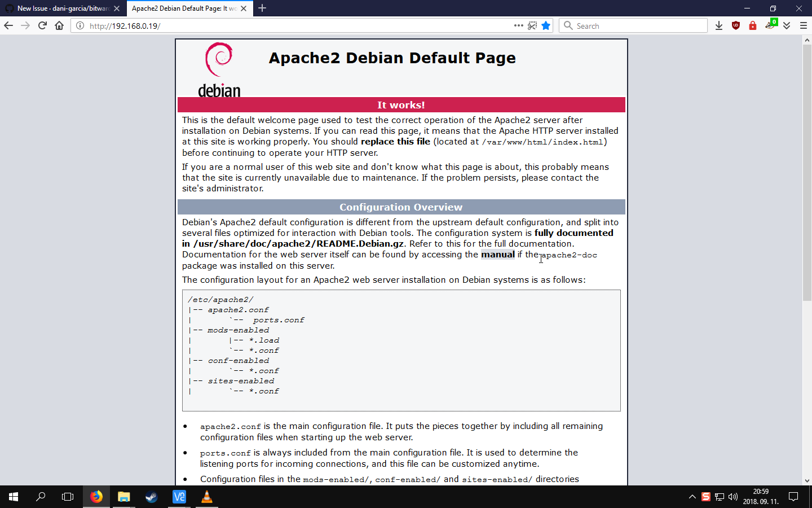
Task: Open VLC media player from the taskbar
Action: click(x=207, y=497)
